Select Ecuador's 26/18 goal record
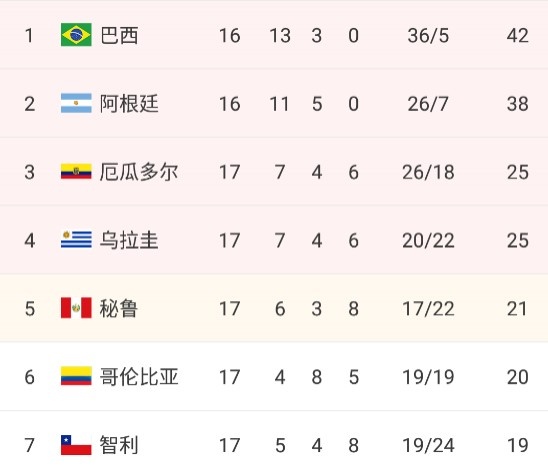Screen dimensions: 548x474 (x=428, y=172)
